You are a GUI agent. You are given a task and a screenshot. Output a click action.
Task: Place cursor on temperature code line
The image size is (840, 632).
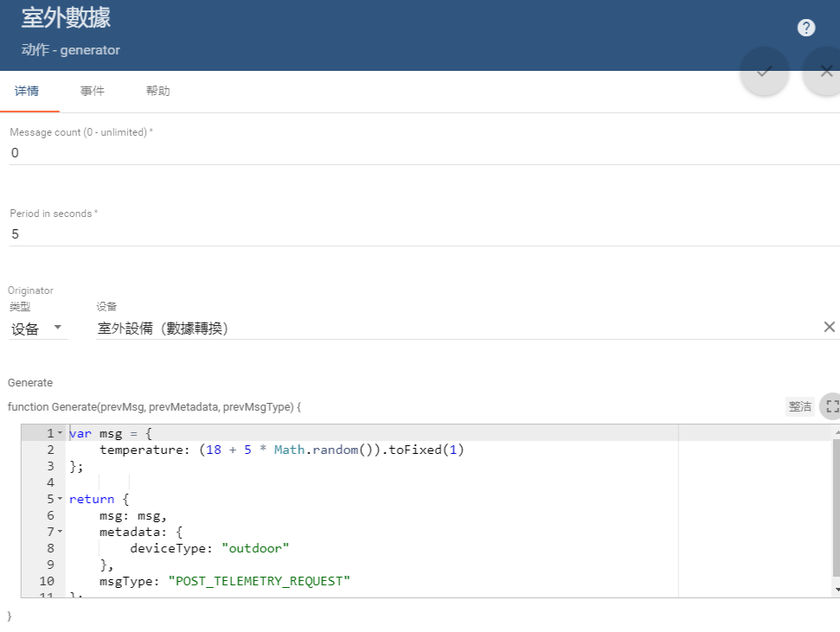(x=282, y=450)
